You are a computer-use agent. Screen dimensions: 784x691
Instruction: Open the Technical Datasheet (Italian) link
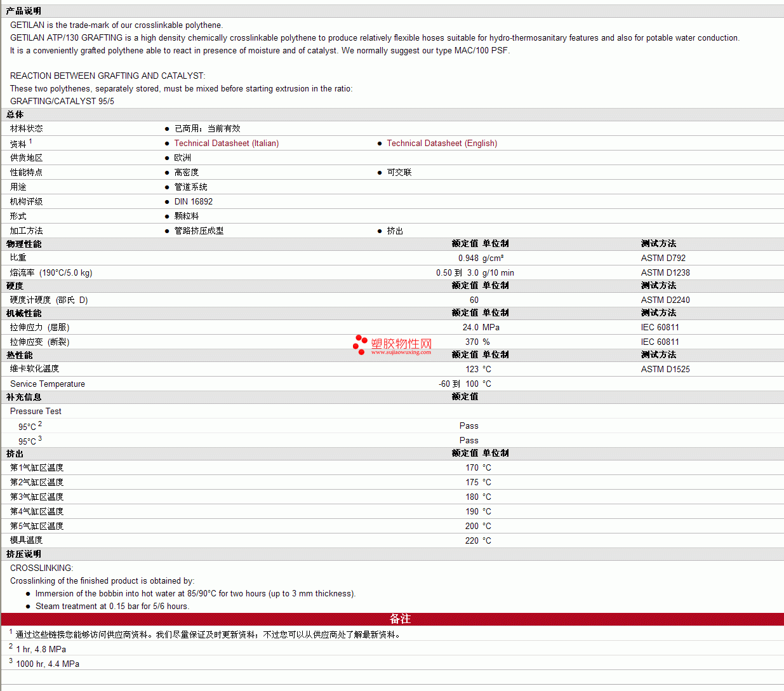click(227, 144)
